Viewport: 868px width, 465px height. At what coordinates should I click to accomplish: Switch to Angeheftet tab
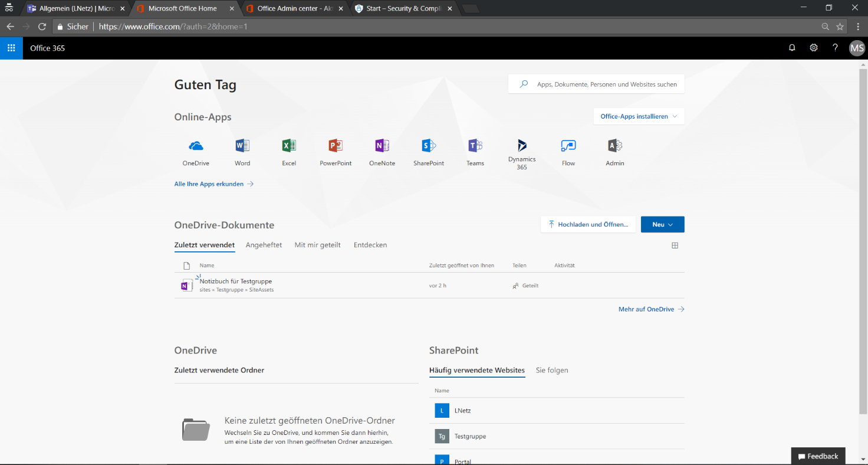pos(264,245)
